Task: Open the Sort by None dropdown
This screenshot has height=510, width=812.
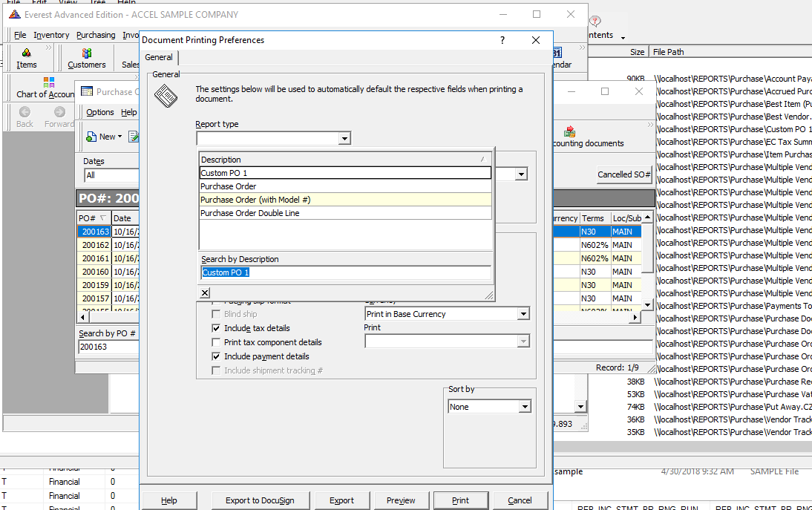Action: point(525,407)
